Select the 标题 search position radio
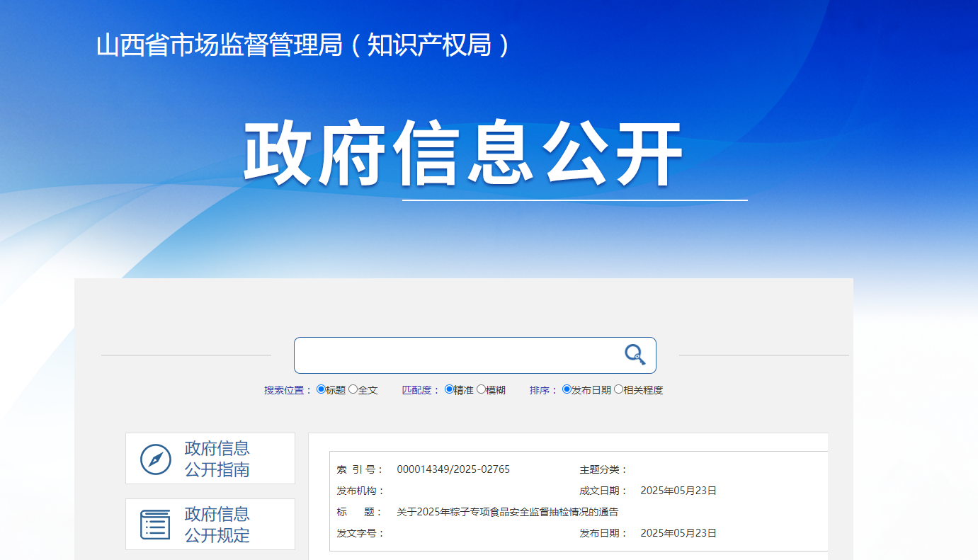 point(321,389)
